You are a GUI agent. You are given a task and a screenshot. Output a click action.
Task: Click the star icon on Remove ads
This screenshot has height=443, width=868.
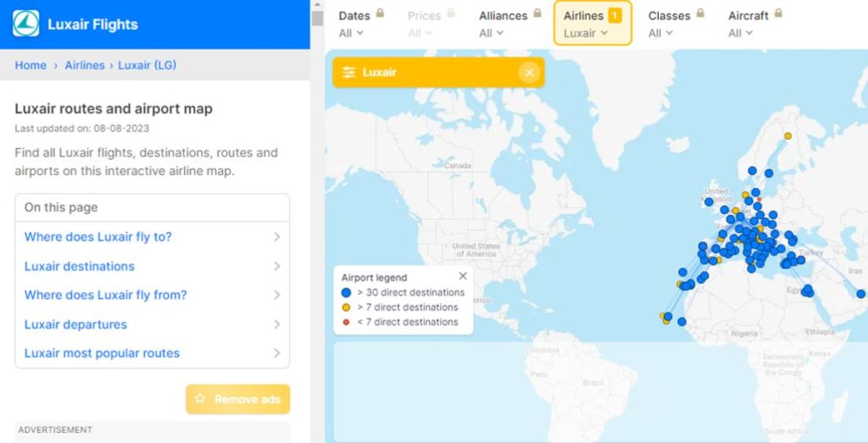click(x=200, y=399)
